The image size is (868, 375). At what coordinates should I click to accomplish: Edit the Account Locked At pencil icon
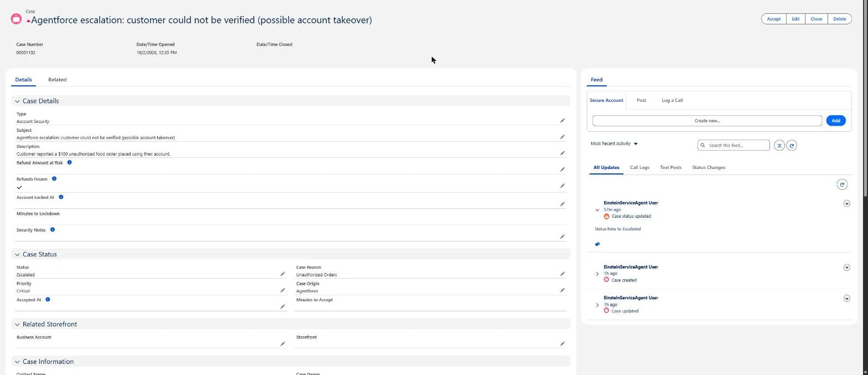click(562, 204)
